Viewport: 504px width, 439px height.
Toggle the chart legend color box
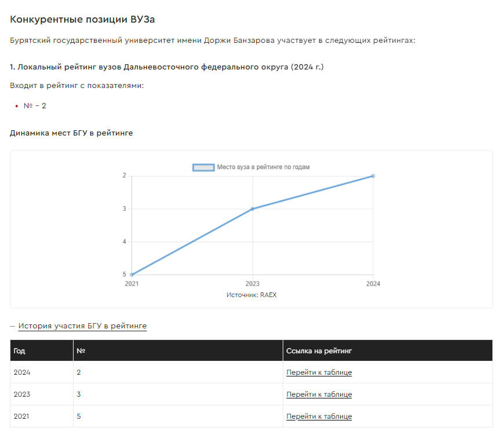(203, 167)
